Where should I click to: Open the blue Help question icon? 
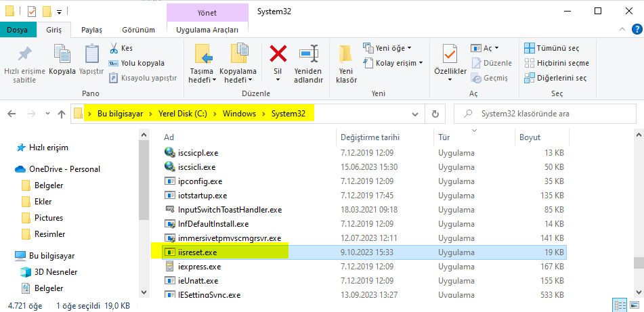point(637,29)
